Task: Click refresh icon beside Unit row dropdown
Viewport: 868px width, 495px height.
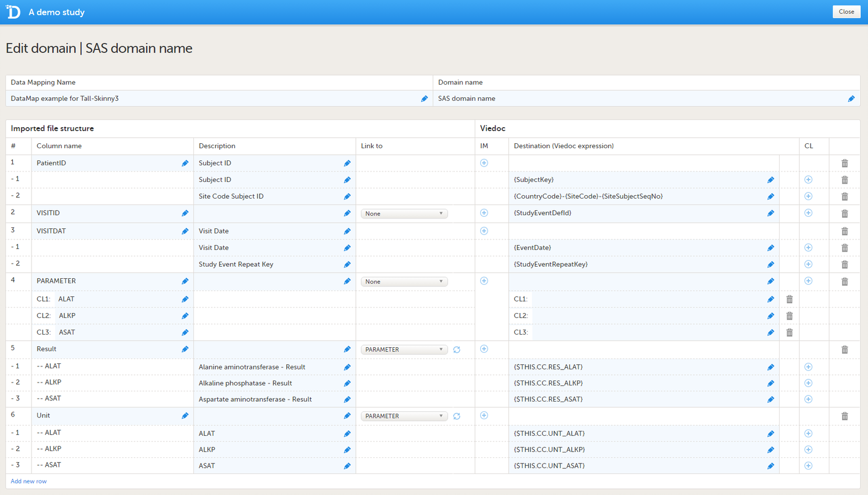Action: click(456, 416)
